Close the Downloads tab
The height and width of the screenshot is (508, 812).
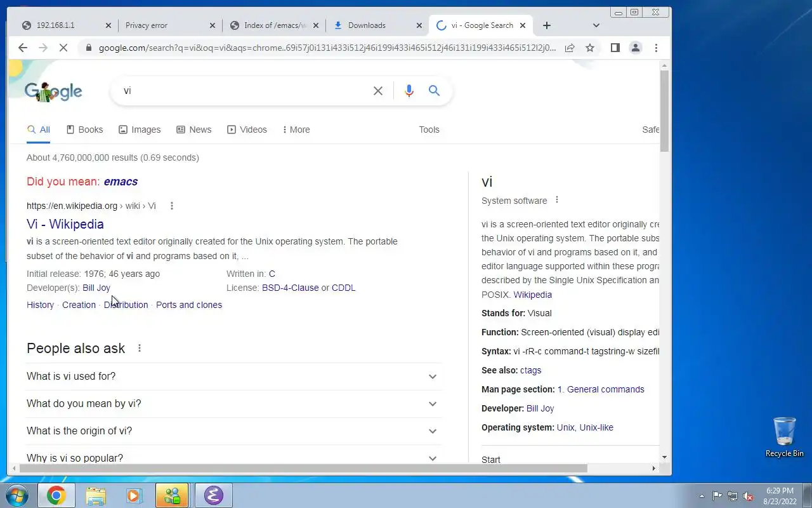[419, 25]
